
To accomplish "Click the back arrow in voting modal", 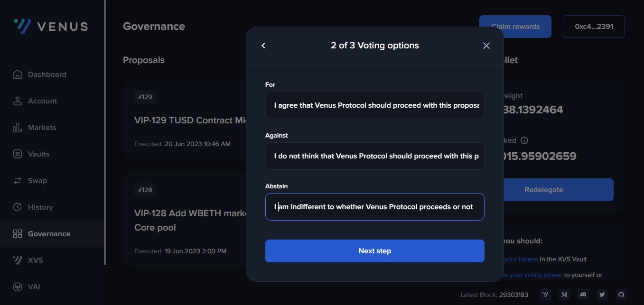I will point(263,46).
